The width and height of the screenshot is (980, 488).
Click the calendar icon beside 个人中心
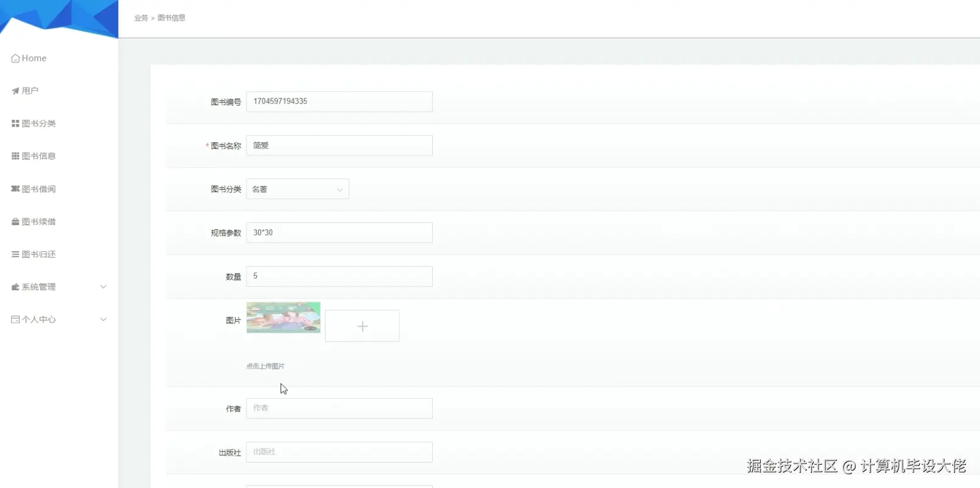[x=15, y=319]
